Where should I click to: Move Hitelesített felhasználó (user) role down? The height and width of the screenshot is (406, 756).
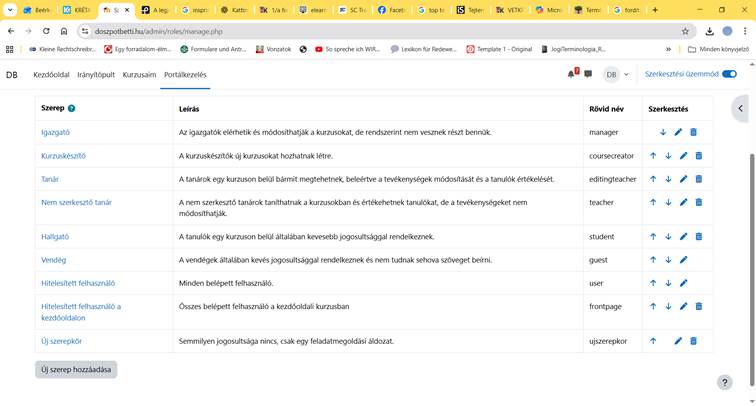(x=668, y=283)
